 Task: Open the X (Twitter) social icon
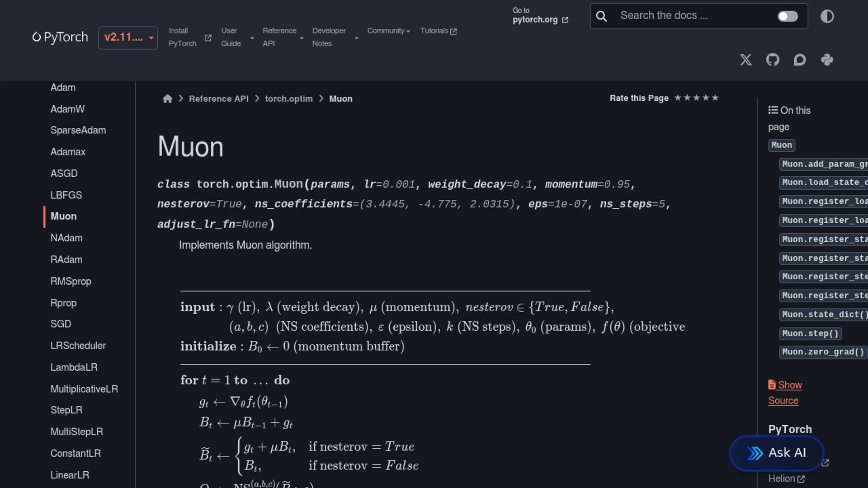(746, 60)
